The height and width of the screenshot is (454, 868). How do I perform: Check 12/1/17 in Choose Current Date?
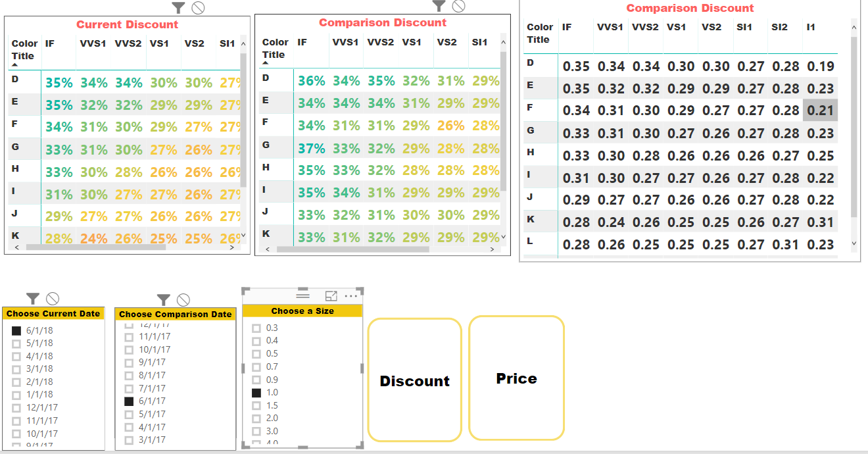coord(16,407)
